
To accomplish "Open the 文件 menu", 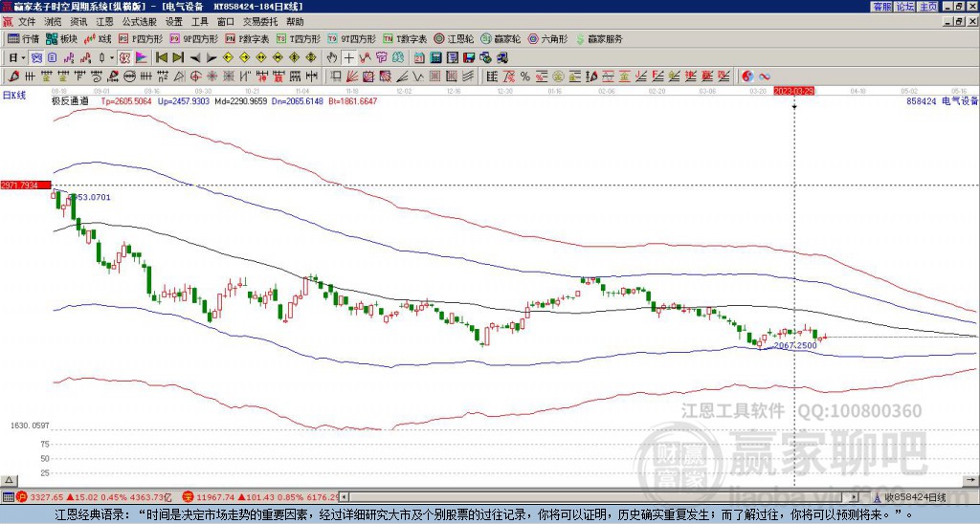I will click(x=27, y=22).
